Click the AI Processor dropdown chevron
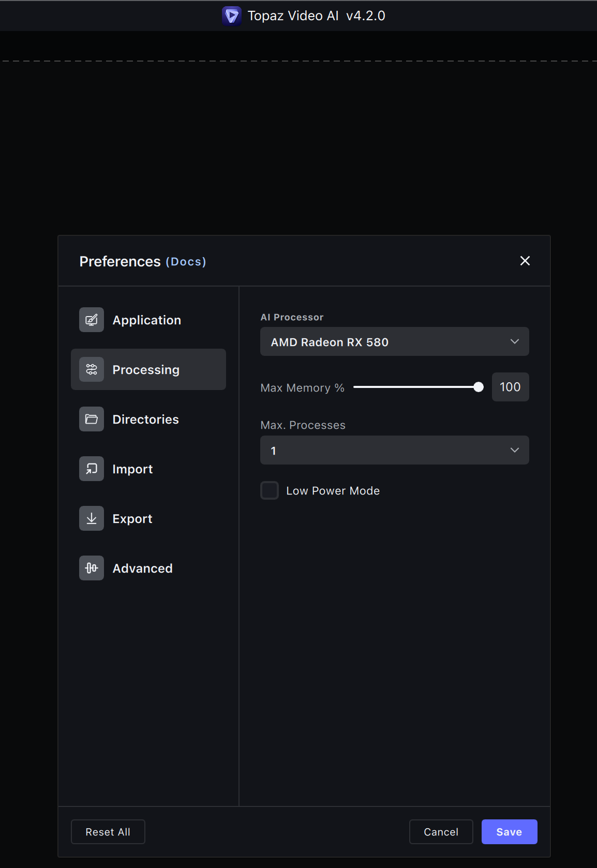597x868 pixels. tap(514, 341)
